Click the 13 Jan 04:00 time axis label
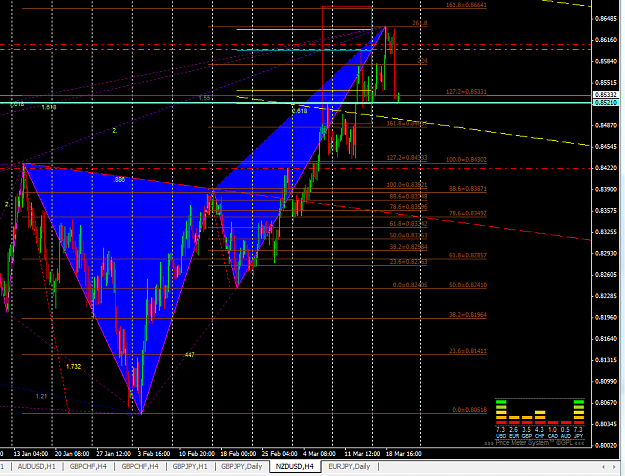625x476 pixels. coord(31,454)
